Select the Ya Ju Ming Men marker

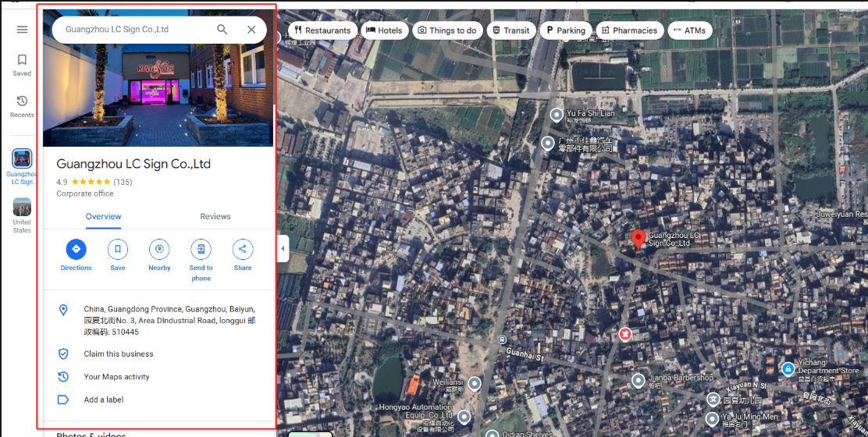tap(713, 417)
